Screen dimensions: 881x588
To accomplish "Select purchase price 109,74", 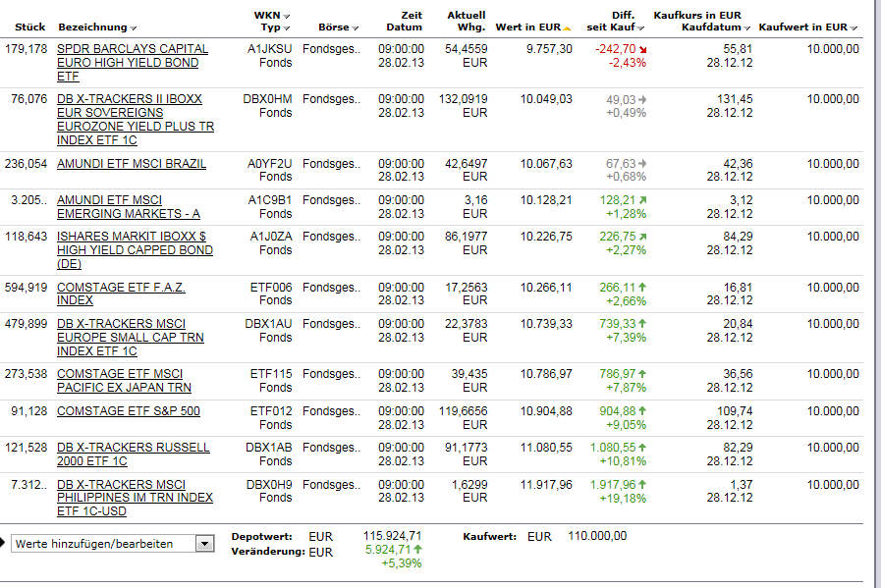I will click(735, 411).
